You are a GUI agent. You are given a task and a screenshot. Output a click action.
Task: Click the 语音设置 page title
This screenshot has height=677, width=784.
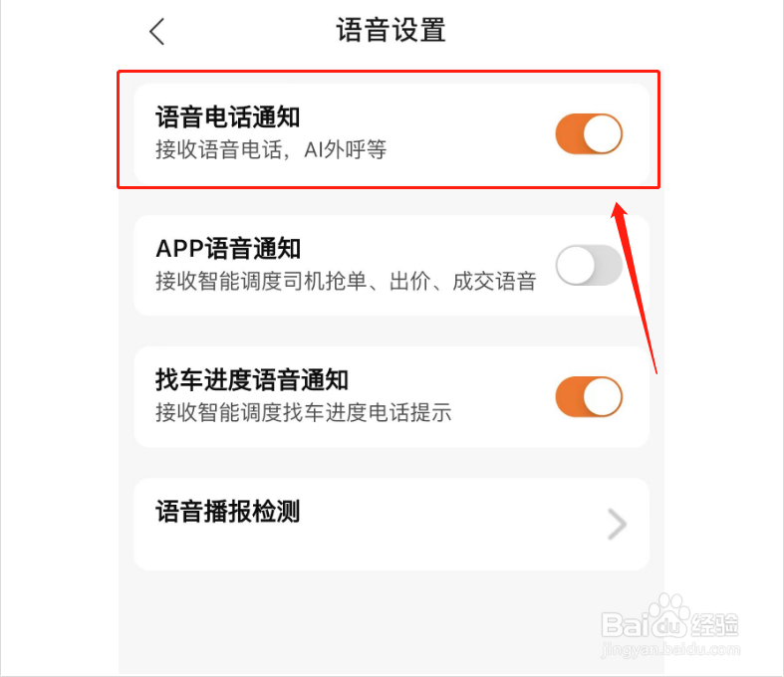[391, 30]
